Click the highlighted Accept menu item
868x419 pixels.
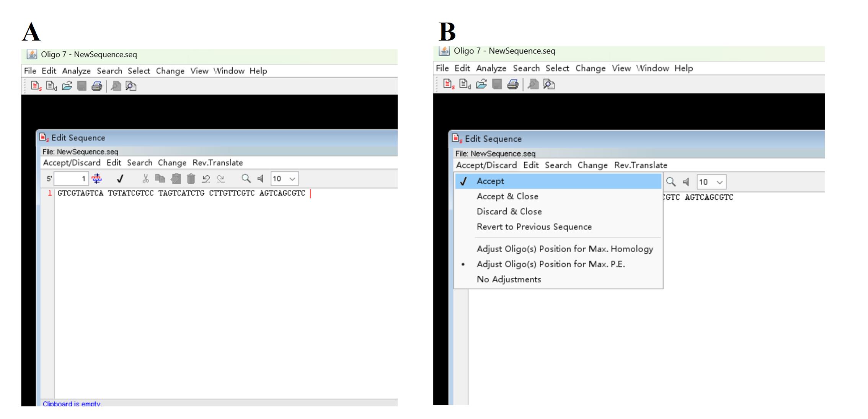coord(490,181)
